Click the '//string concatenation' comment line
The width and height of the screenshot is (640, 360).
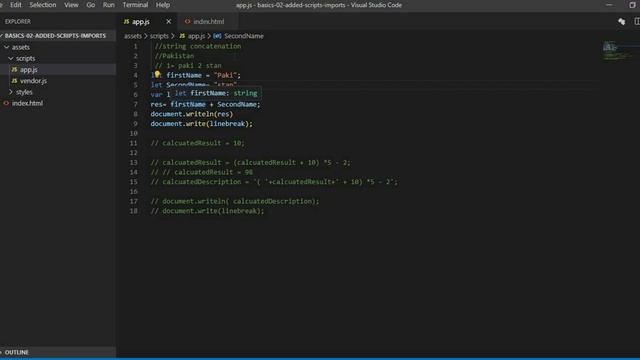[198, 46]
